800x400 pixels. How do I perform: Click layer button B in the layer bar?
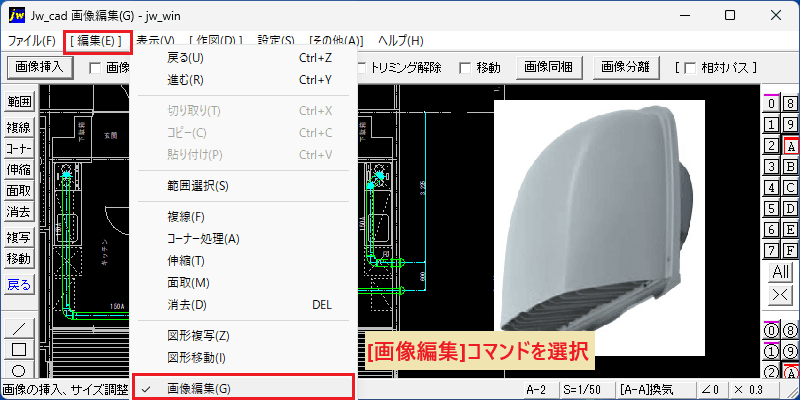(790, 167)
